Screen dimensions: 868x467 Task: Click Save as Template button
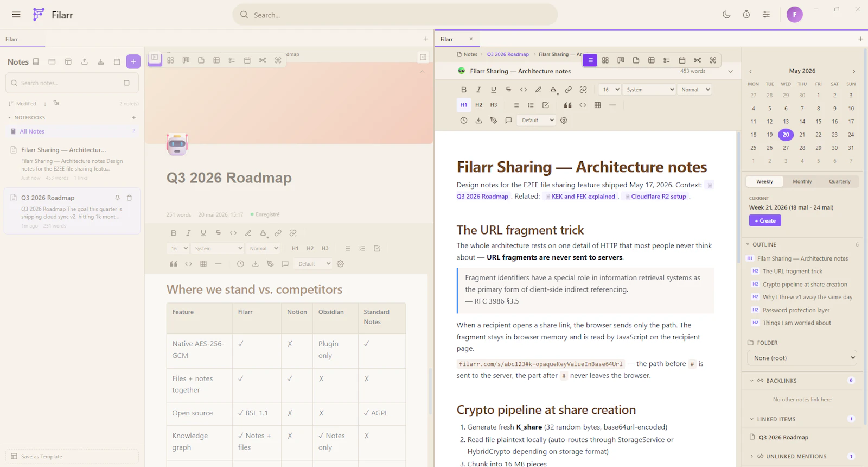pyautogui.click(x=72, y=457)
